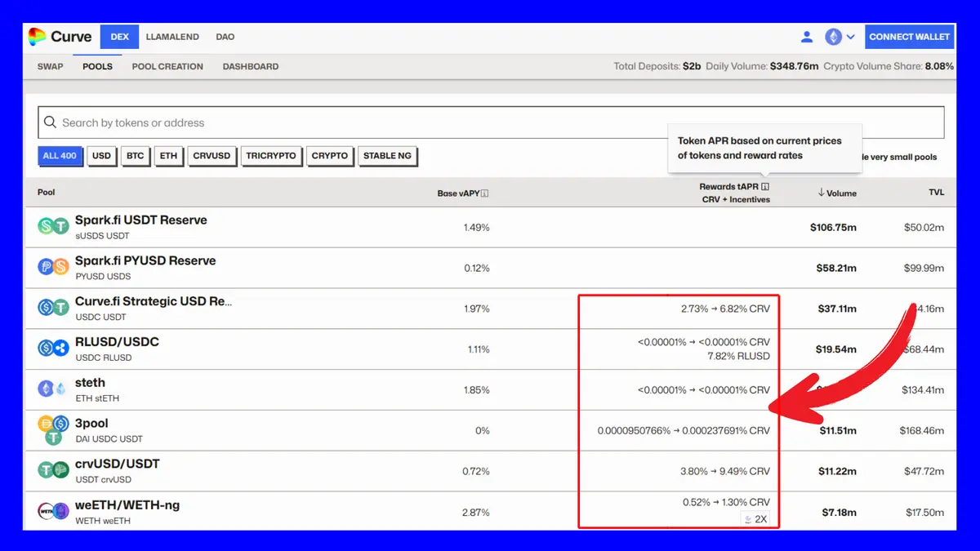Viewport: 980px width, 551px height.
Task: Switch to the LLAMALEND tab
Action: (172, 37)
